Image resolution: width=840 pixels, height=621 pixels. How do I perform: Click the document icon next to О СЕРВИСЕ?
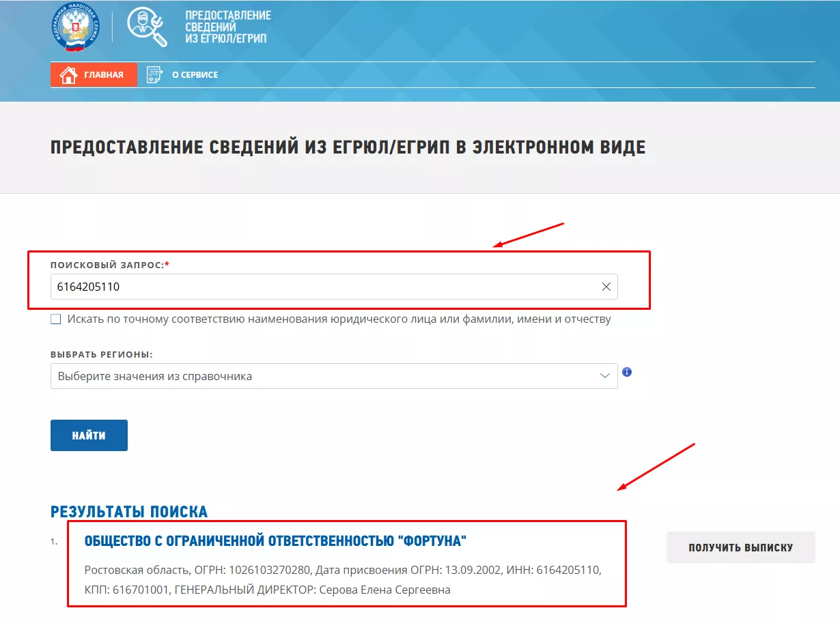coord(156,74)
